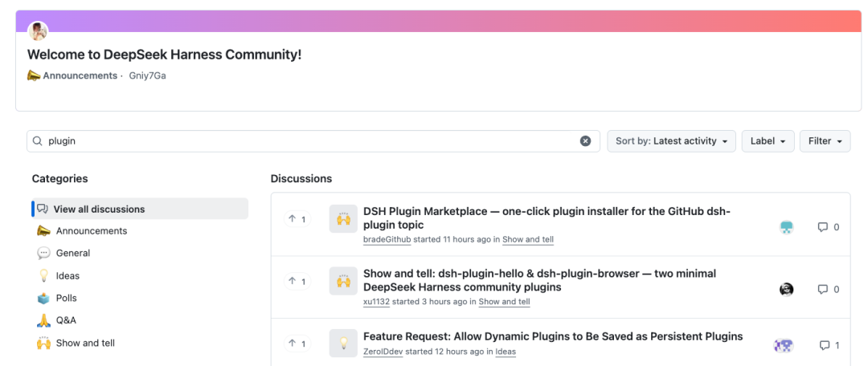Viewport: 868px width, 366px height.
Task: Click the author avatar in announcement banner
Action: coord(38,31)
